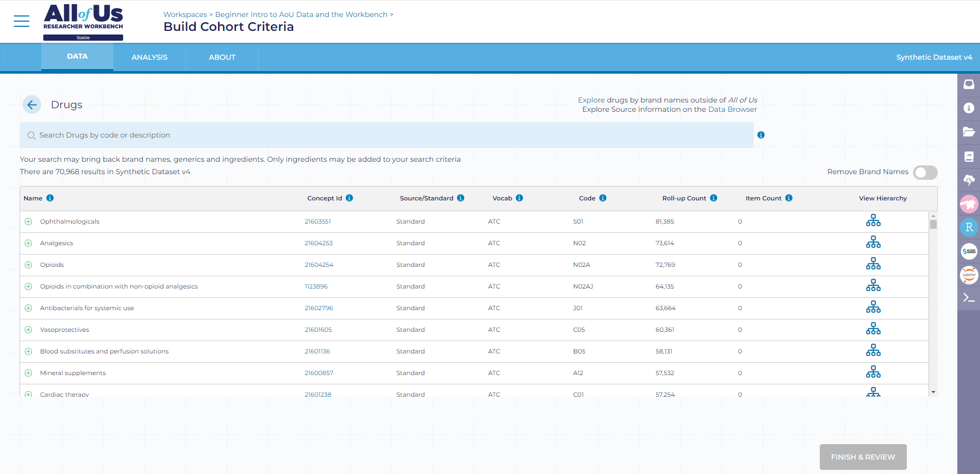Select the code cell N02AJ
This screenshot has height=474, width=980.
[583, 286]
